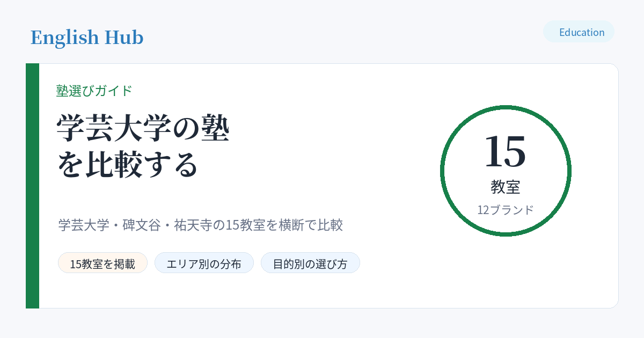Viewport: 644px width, 338px height.
Task: Select the Education category badge
Action: click(x=579, y=32)
